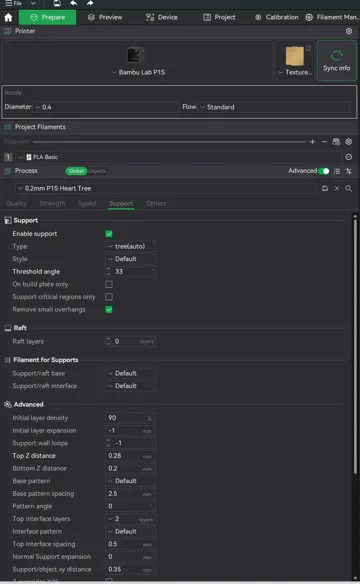Image resolution: width=360 pixels, height=584 pixels.
Task: Click the Support wall loops stepper
Action: coord(108,443)
